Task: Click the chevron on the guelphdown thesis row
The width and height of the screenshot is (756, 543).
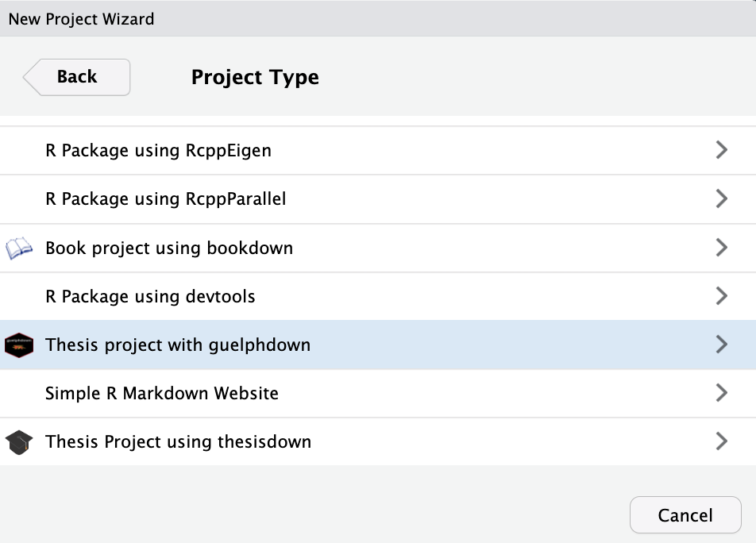Action: coord(721,345)
